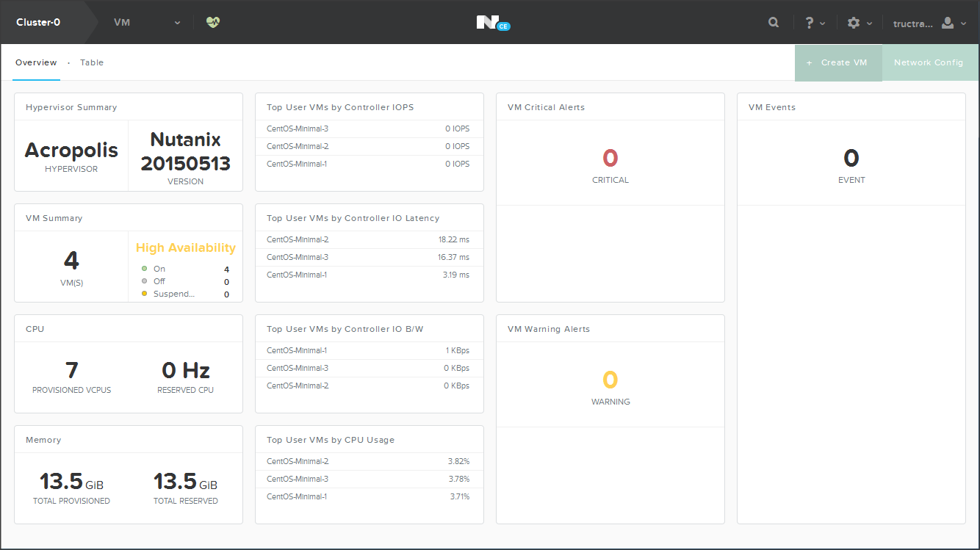Image resolution: width=980 pixels, height=550 pixels.
Task: Click the Nutanix CE logo
Action: click(x=491, y=23)
